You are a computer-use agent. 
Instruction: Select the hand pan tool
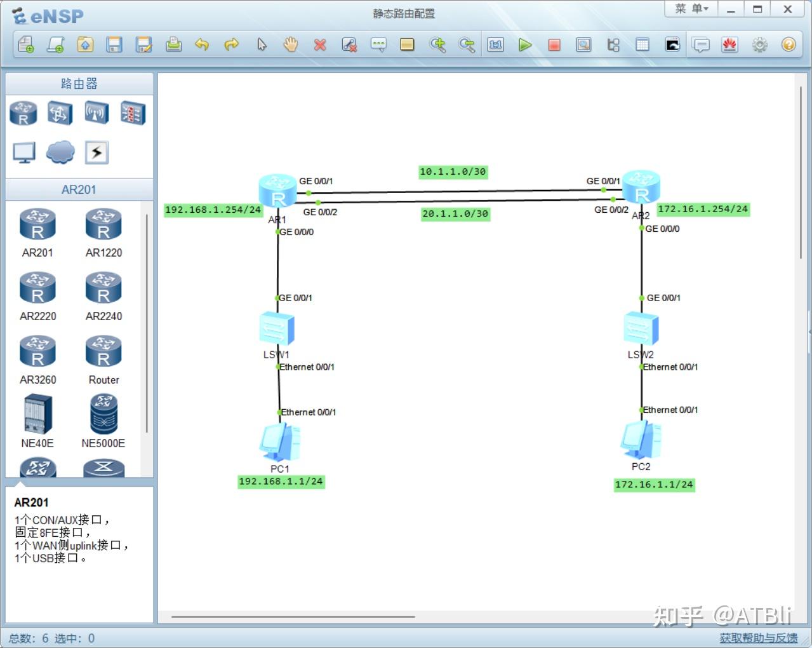click(291, 44)
